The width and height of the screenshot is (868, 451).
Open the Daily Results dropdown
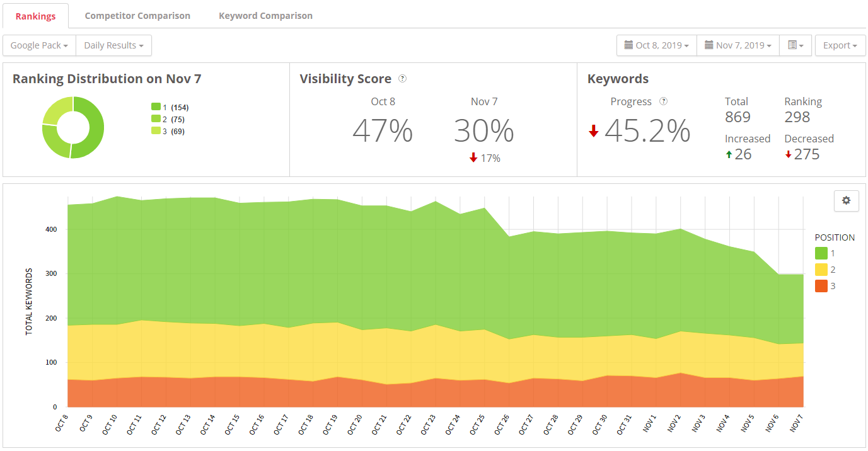coord(113,45)
